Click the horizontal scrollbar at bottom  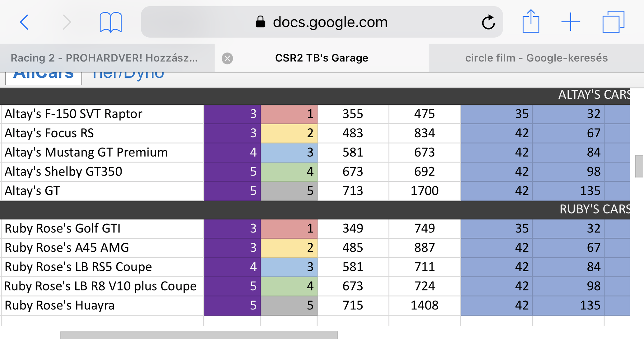pos(199,335)
